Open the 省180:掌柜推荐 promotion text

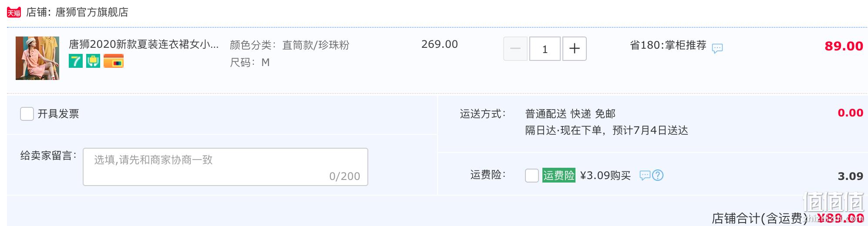click(x=668, y=45)
